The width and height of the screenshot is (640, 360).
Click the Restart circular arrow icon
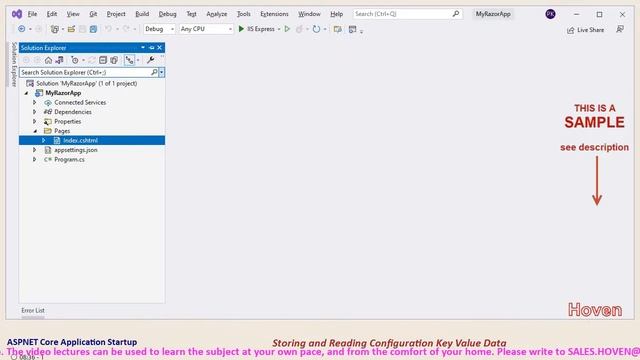coord(316,29)
